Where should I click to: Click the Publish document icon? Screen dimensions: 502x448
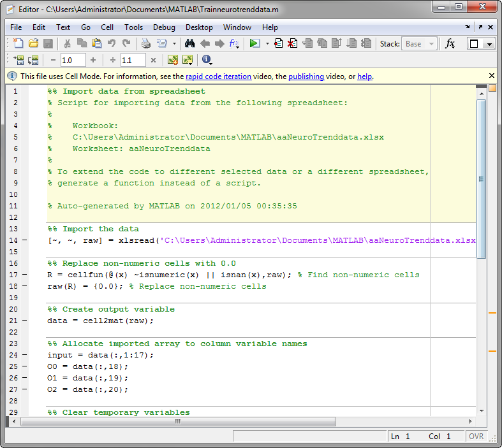pyautogui.click(x=162, y=43)
